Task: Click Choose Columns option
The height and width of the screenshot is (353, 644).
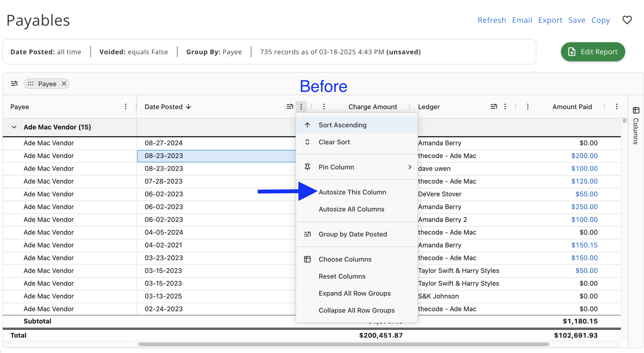Action: coord(345,259)
